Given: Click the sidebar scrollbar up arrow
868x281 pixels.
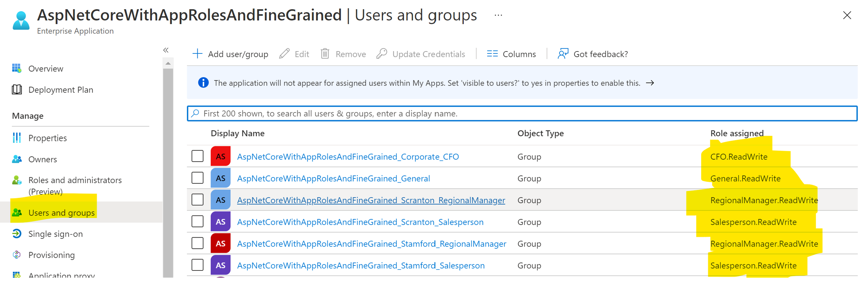Looking at the screenshot, I should point(168,63).
